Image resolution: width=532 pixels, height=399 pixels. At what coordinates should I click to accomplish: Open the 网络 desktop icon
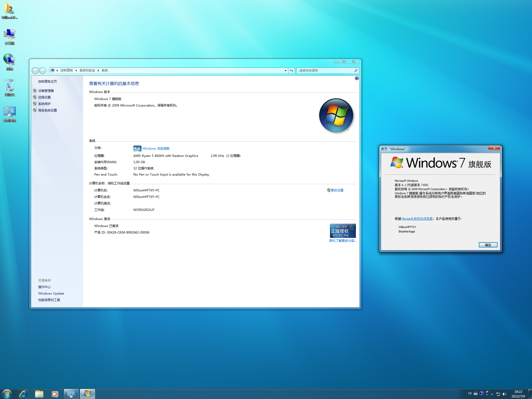[9, 62]
